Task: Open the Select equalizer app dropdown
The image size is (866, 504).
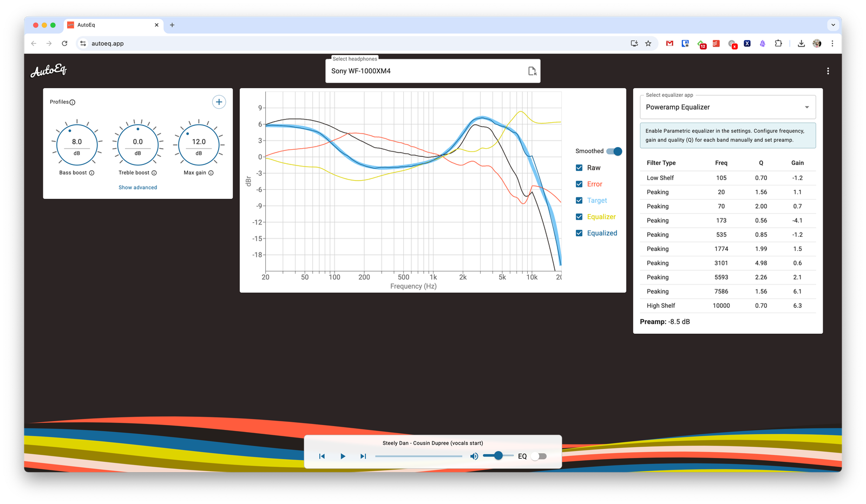Action: (728, 107)
